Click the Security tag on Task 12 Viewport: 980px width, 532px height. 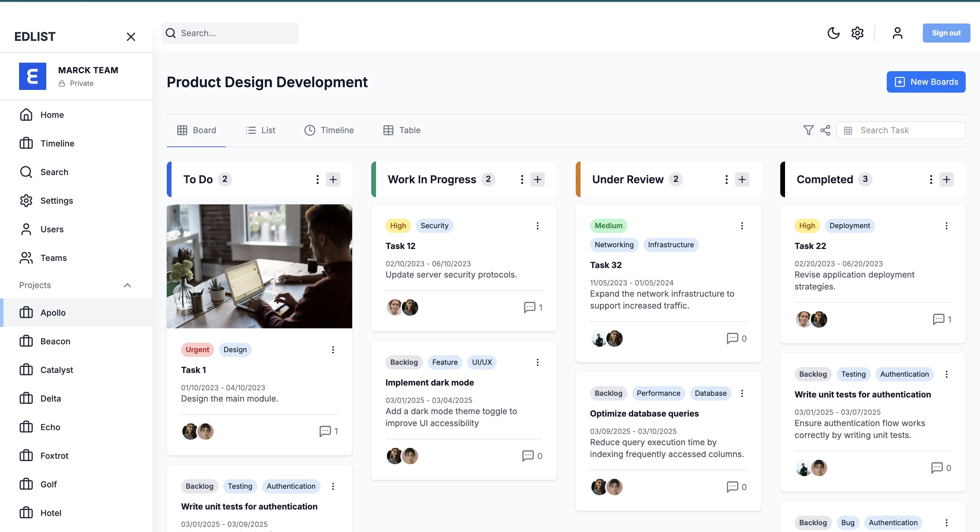pos(435,226)
